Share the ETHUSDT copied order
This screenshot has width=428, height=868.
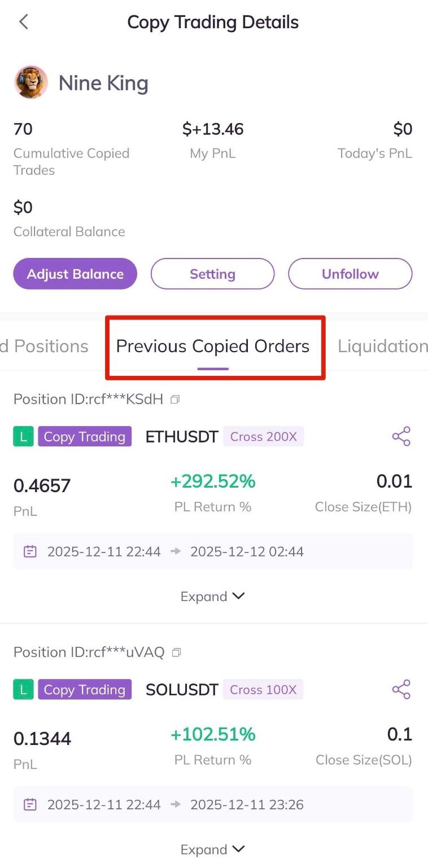click(x=401, y=436)
